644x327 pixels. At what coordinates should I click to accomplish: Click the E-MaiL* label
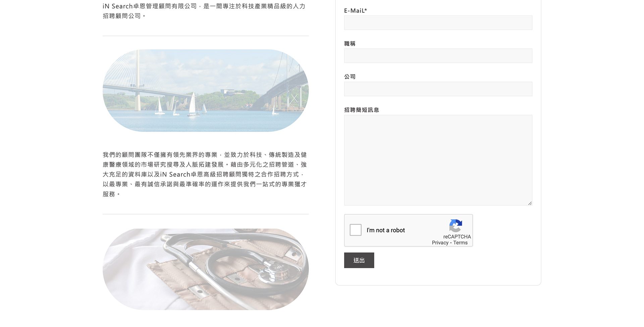click(x=356, y=10)
